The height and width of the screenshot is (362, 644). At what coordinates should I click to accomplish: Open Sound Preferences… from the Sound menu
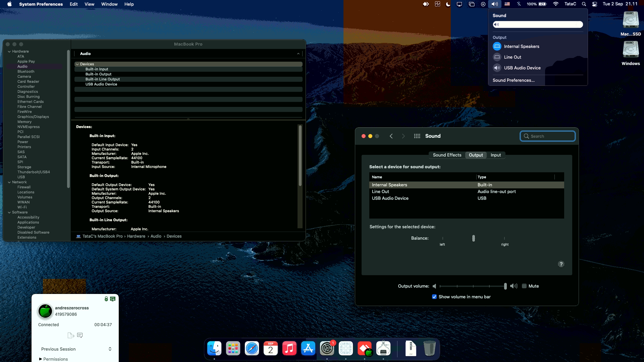(514, 80)
